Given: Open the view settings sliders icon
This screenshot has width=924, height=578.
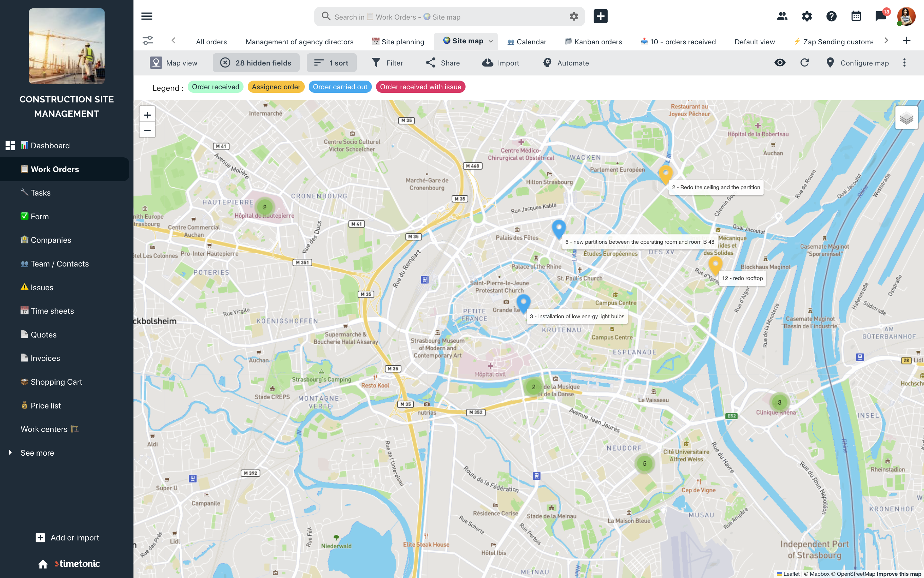Looking at the screenshot, I should [x=148, y=40].
